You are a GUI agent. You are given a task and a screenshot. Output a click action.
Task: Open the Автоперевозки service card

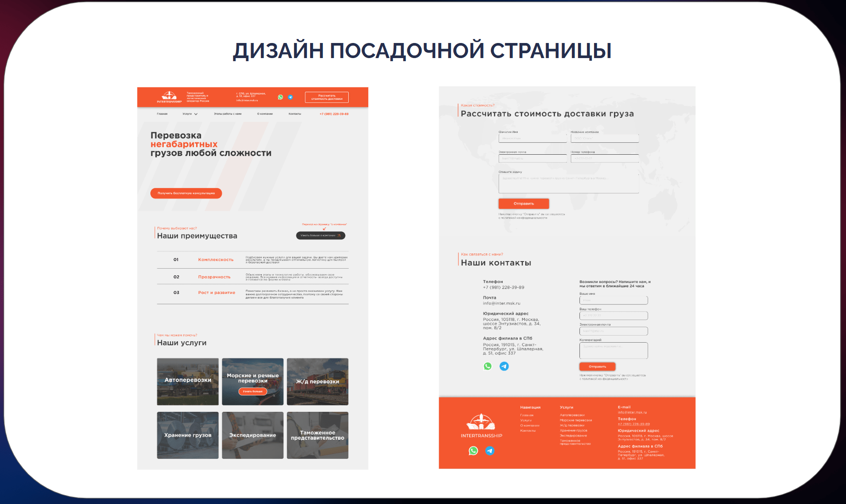188,382
